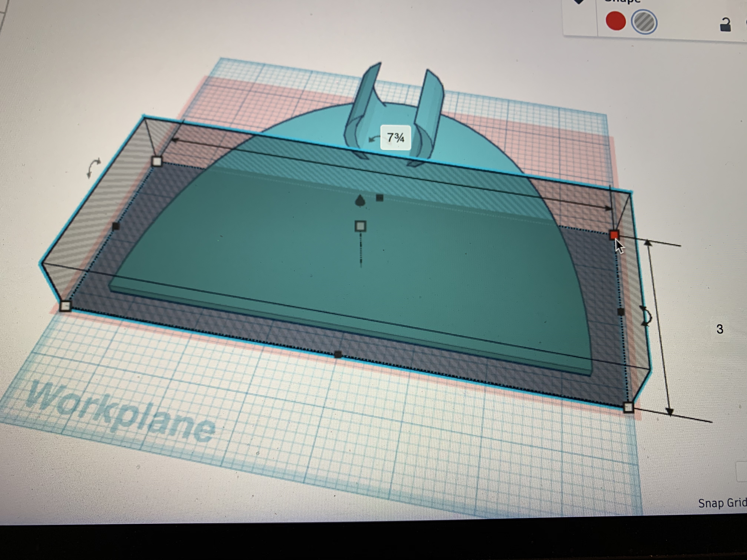The height and width of the screenshot is (560, 747).
Task: Edit the width dimension value 3
Action: pyautogui.click(x=720, y=329)
